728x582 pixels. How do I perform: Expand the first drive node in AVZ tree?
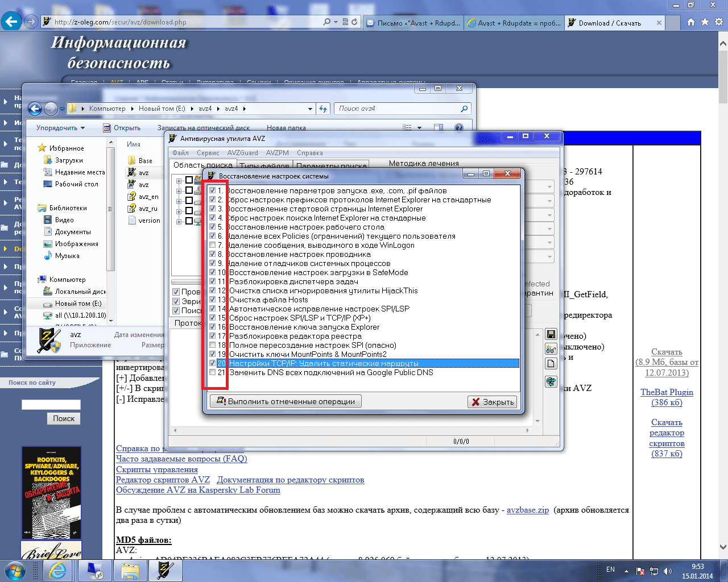[x=179, y=181]
